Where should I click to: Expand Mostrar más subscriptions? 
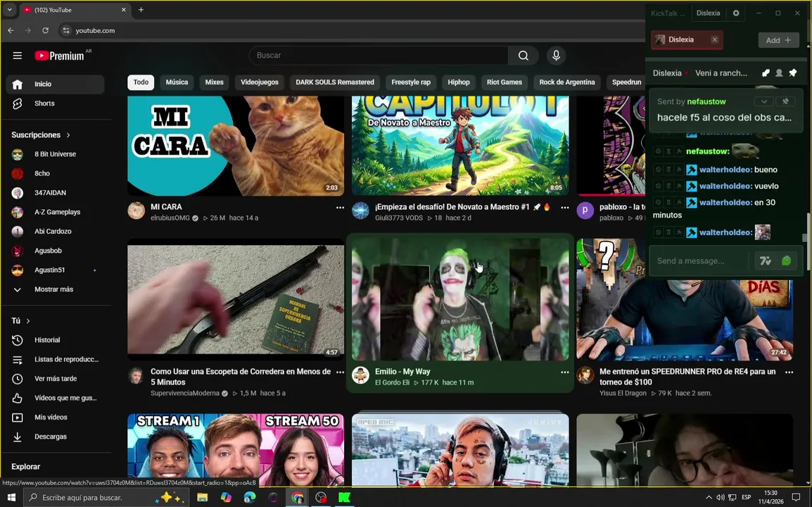tap(55, 289)
